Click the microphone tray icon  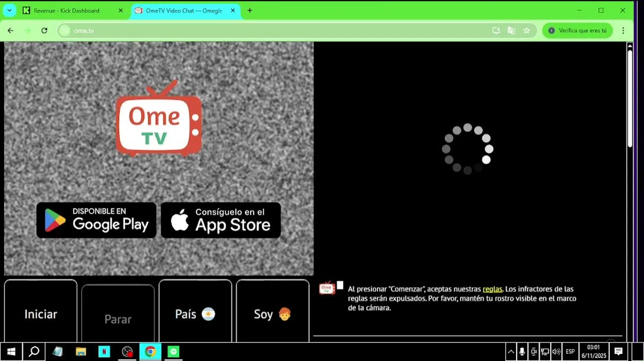tap(522, 351)
